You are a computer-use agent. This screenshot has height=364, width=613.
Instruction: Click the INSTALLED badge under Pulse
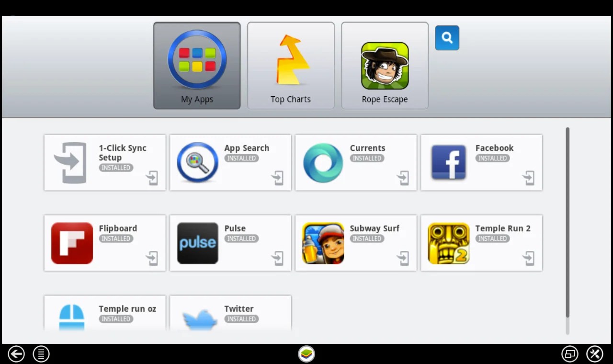241,239
